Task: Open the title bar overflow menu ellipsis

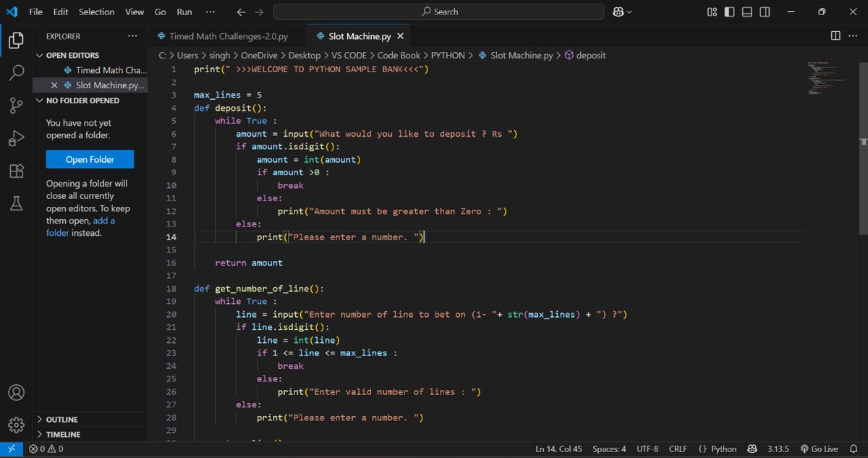Action: [x=210, y=12]
